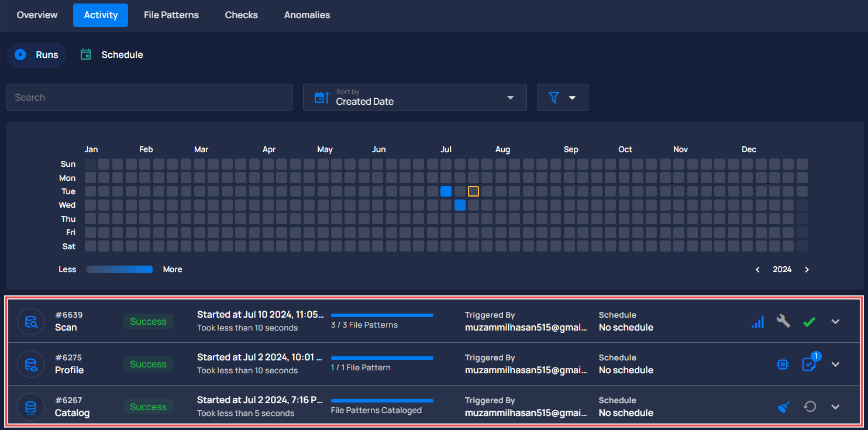This screenshot has width=868, height=430.
Task: Open the filter dropdown
Action: [563, 98]
